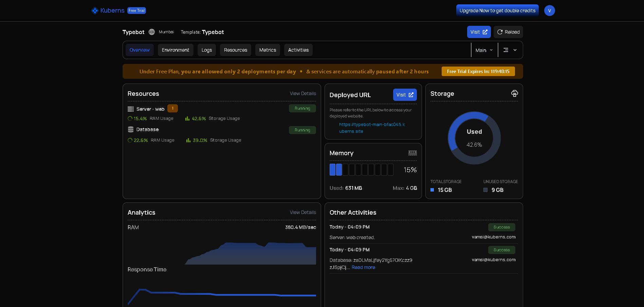Click the memory module icon in Memory panel
Viewport: 644px width, 307px height.
click(x=412, y=153)
